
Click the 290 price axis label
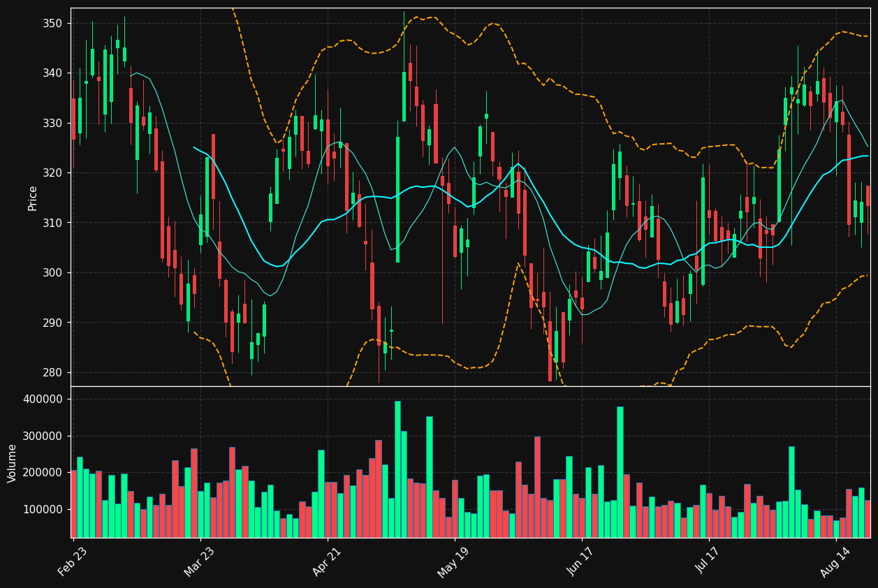pyautogui.click(x=53, y=323)
